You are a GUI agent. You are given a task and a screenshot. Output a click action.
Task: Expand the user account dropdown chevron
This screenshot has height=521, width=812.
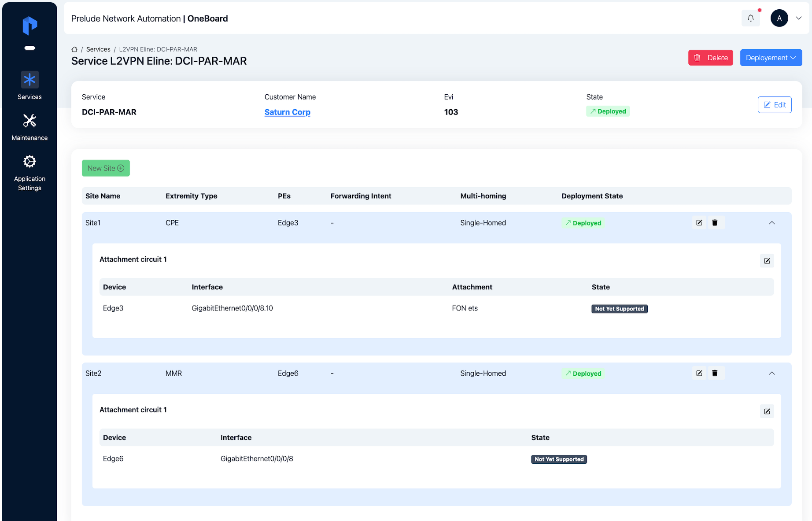coord(799,18)
